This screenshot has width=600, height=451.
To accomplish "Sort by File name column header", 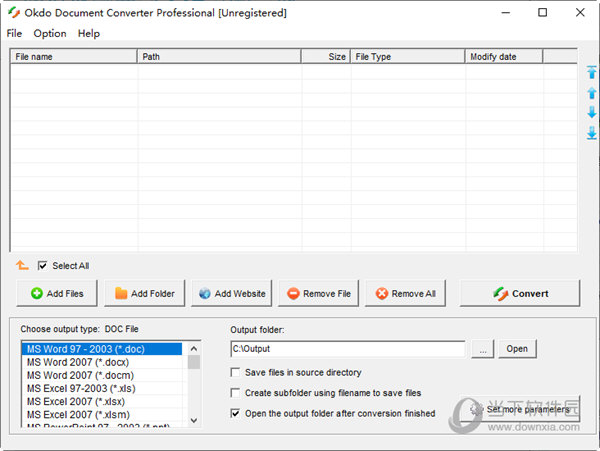I will [x=73, y=57].
